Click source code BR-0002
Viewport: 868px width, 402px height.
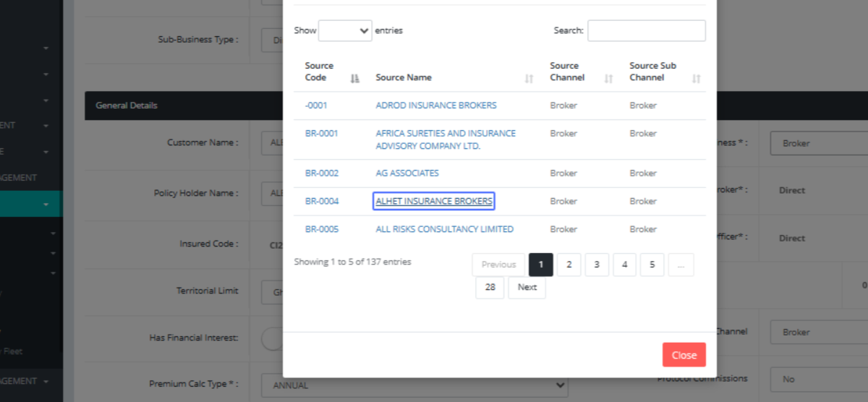coord(322,174)
